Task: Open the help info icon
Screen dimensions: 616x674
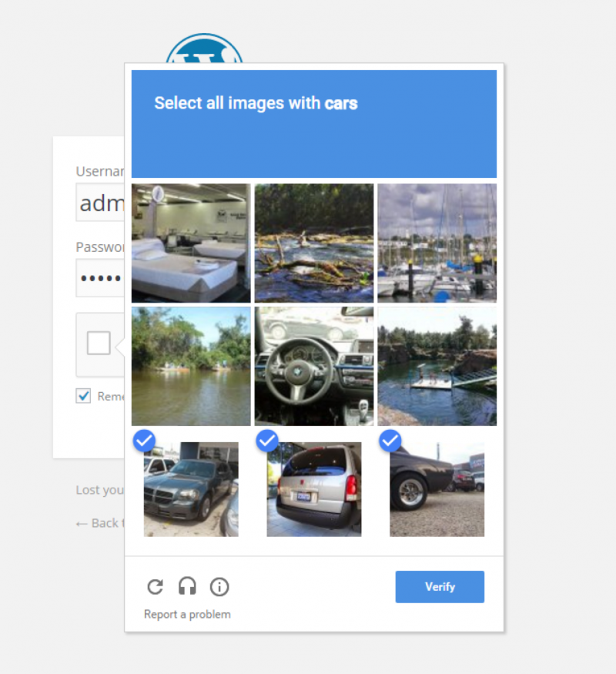Action: tap(219, 587)
